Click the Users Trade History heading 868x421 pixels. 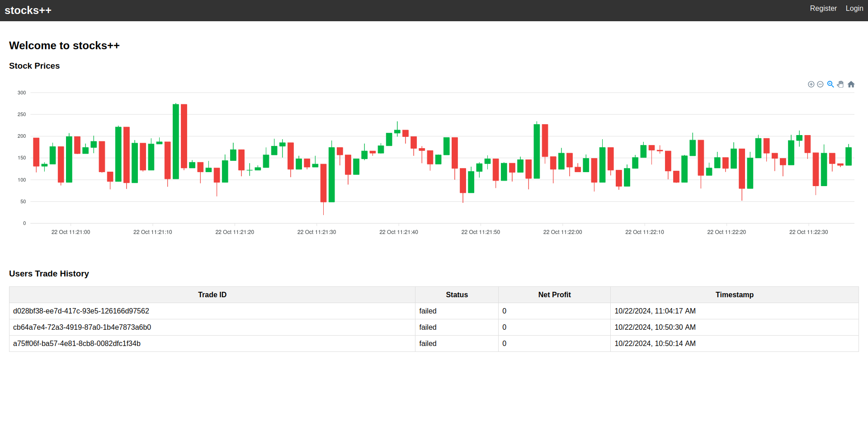coord(49,274)
